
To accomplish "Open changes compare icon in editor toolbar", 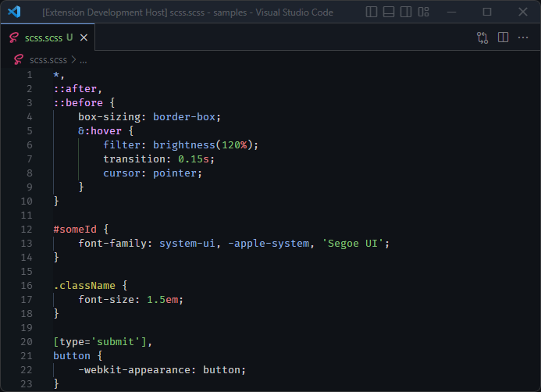I will click(482, 37).
